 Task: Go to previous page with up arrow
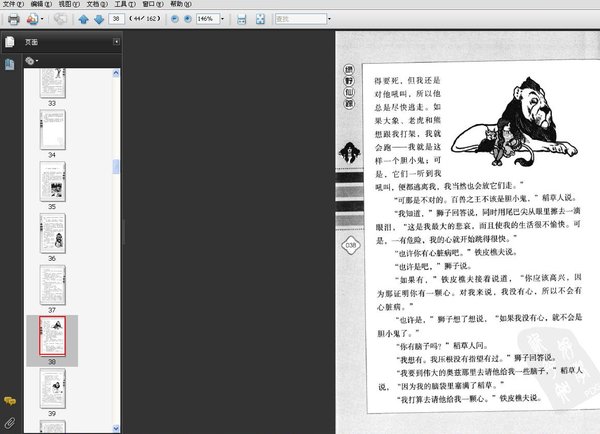coord(83,19)
